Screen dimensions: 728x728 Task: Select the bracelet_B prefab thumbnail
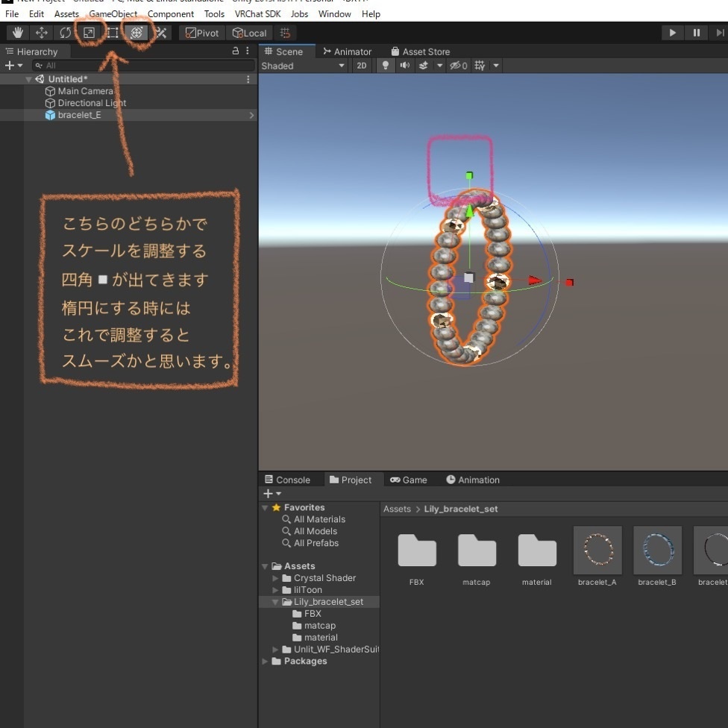[x=657, y=550]
